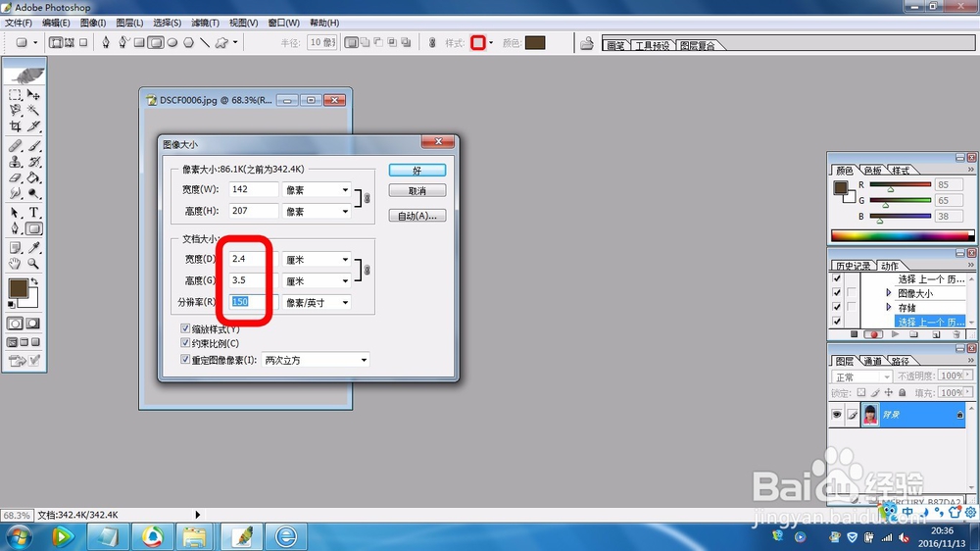This screenshot has height=551, width=980.
Task: Switch to the 色板 tab
Action: coord(872,171)
